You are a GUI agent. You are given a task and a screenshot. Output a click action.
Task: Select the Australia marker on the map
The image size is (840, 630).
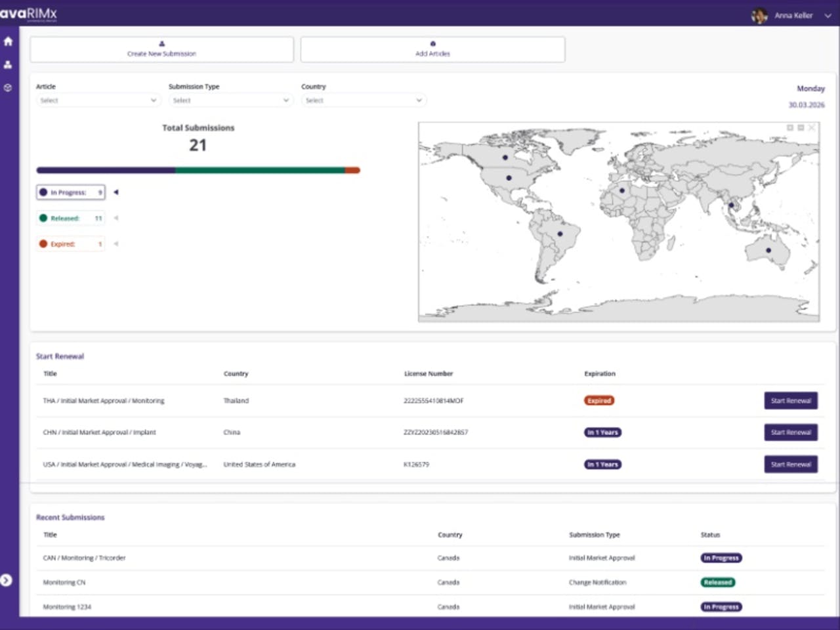768,250
